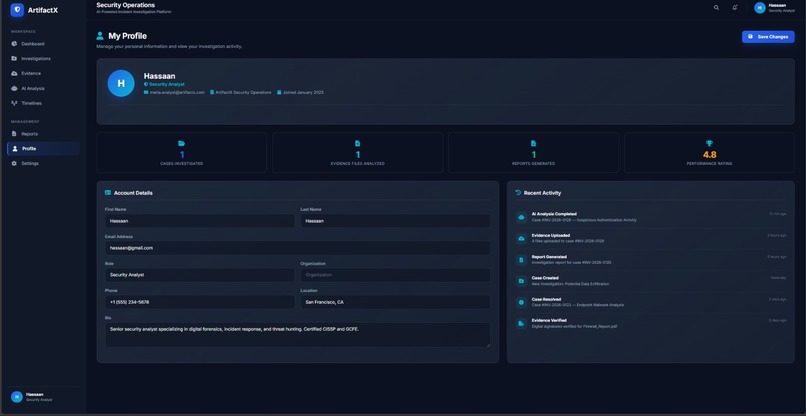Click the Investigations folder icon
This screenshot has height=416, width=806.
coord(14,59)
